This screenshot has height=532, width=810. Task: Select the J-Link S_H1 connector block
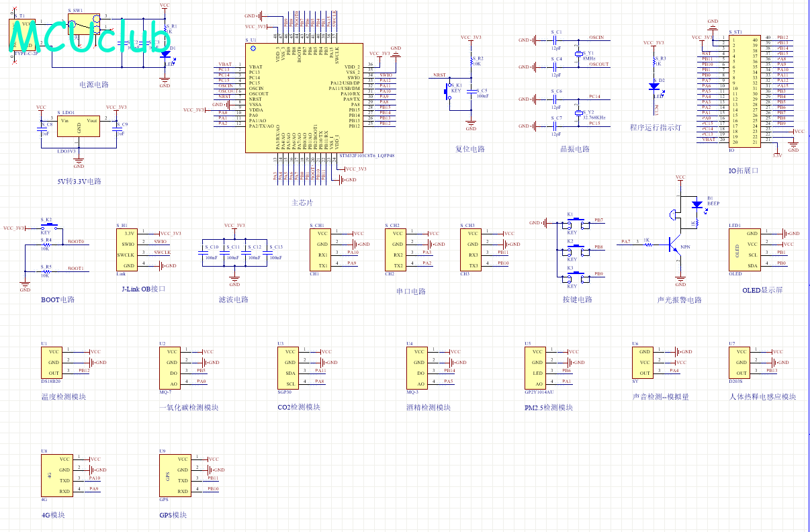click(x=128, y=249)
